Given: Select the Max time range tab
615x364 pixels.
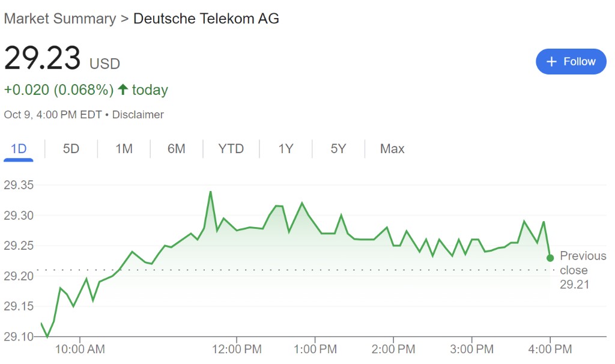Looking at the screenshot, I should pyautogui.click(x=392, y=148).
